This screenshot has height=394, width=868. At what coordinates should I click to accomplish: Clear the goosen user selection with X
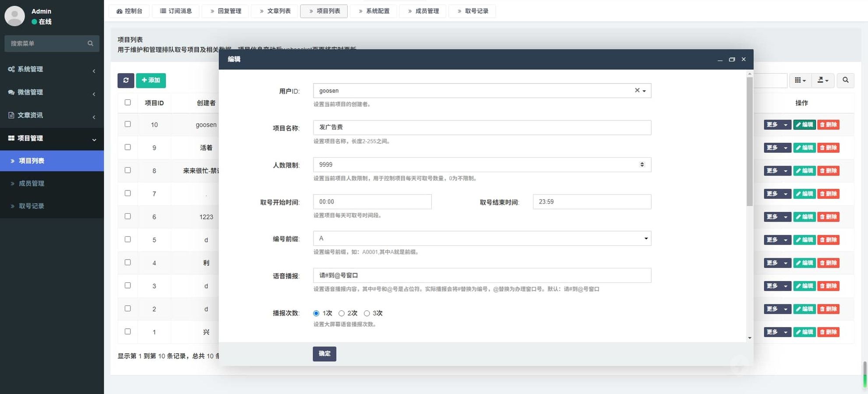637,90
